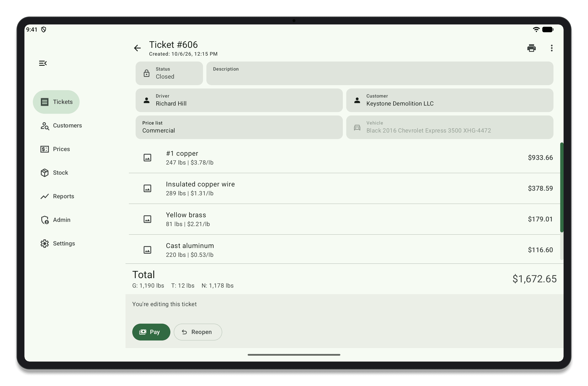Click the gross weight G: 1,190 lbs
Screen dimensions: 588x386
coord(148,286)
